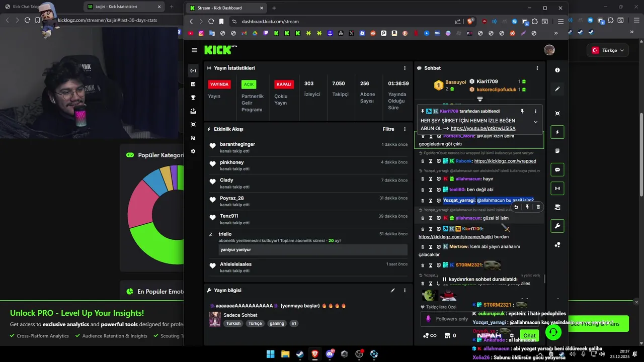Open the Filtre filter in Etkinlik Akışı
644x362 pixels.
[x=388, y=129]
